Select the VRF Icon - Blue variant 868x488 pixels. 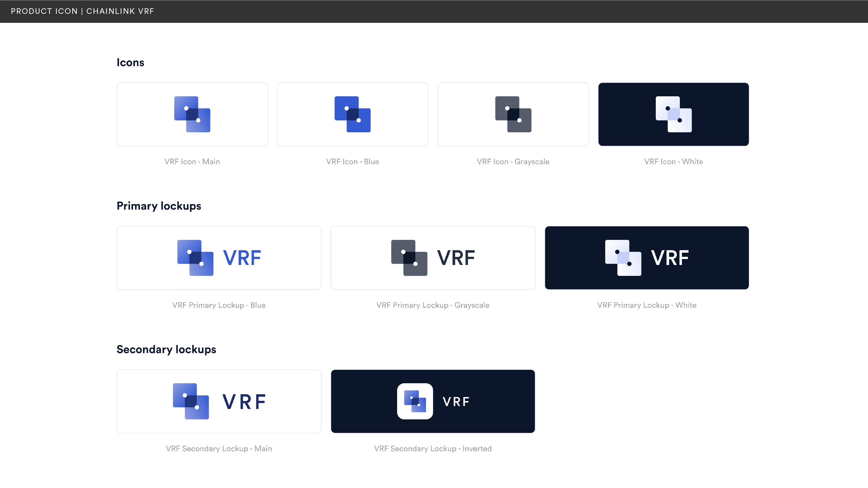pyautogui.click(x=352, y=114)
